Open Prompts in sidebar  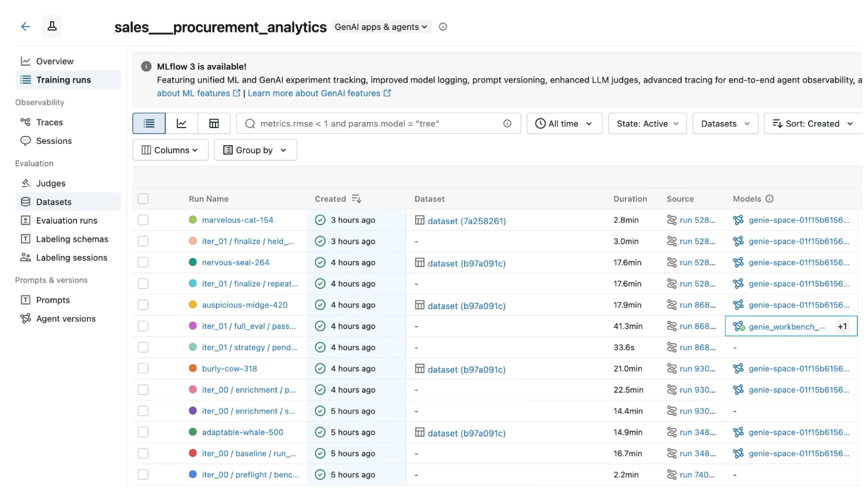(68, 300)
